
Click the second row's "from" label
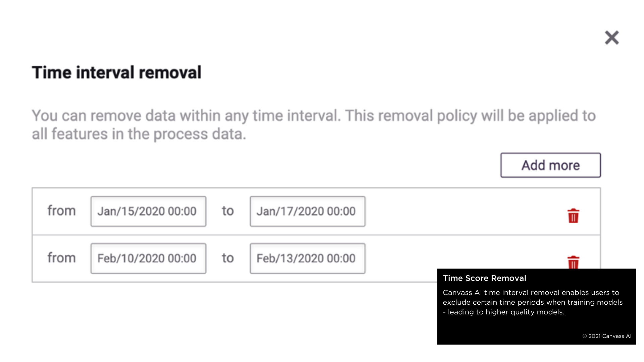point(62,258)
